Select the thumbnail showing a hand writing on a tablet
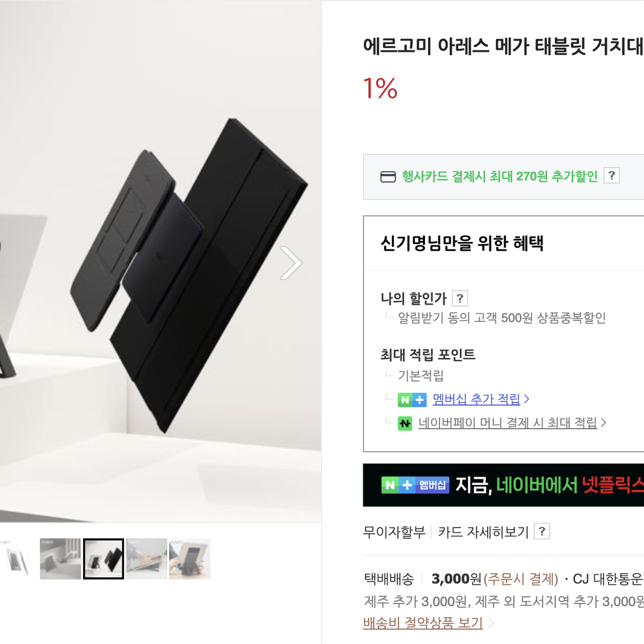This screenshot has width=644, height=644. click(x=147, y=559)
